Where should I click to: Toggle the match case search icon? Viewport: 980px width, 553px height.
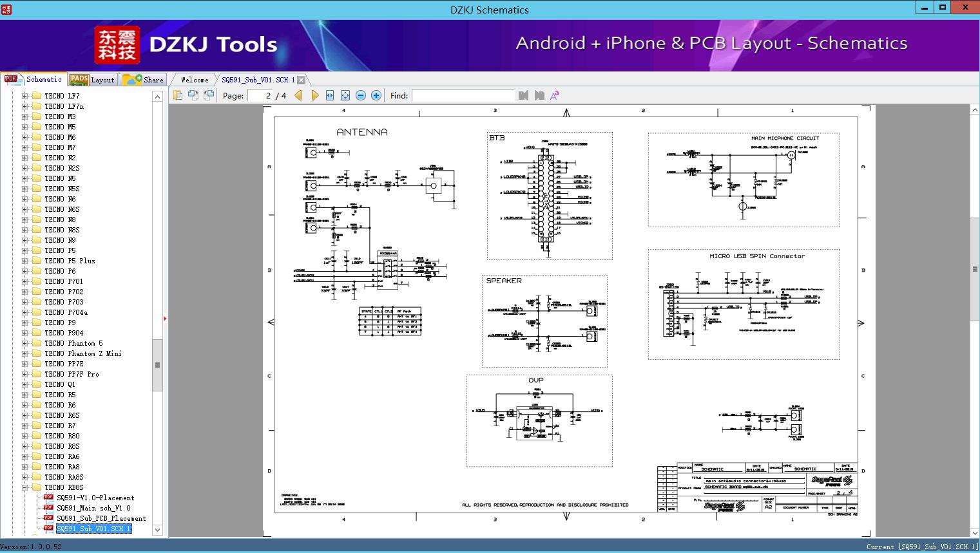(555, 95)
